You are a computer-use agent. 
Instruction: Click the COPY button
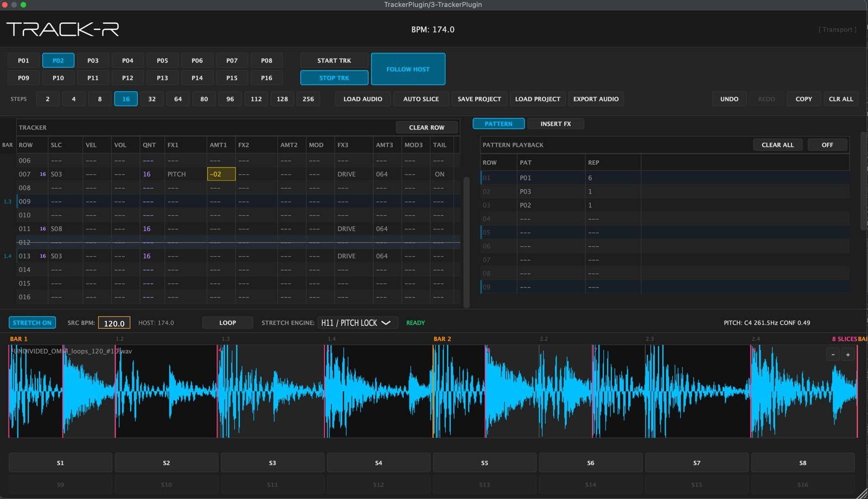(x=803, y=99)
